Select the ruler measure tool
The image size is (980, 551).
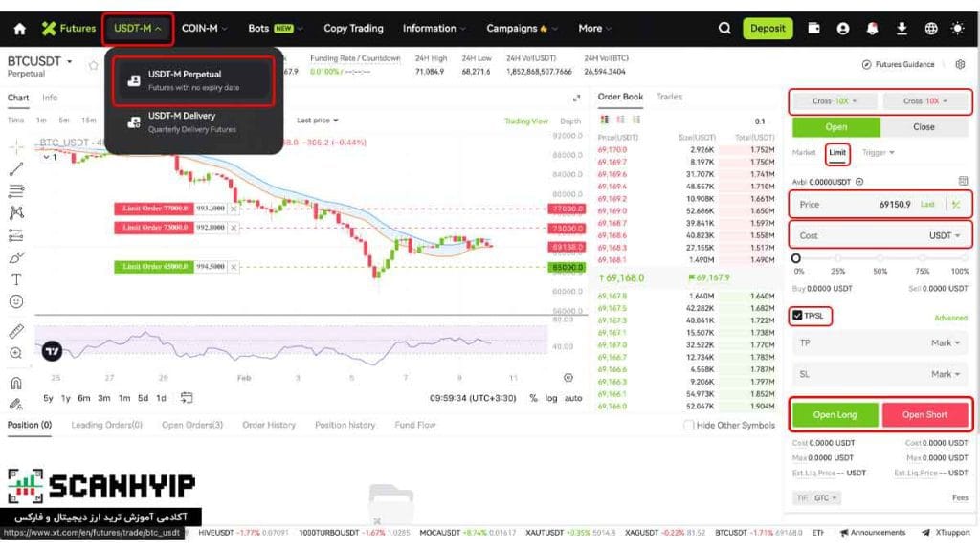pyautogui.click(x=16, y=331)
